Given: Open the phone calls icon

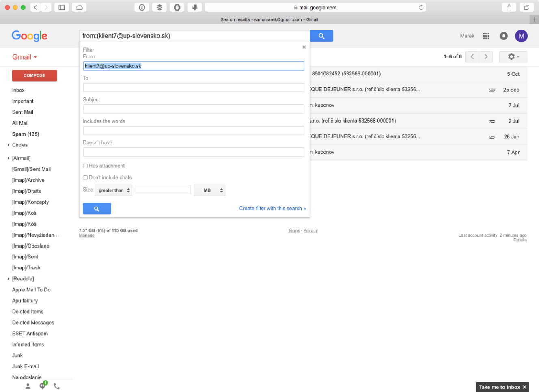Looking at the screenshot, I should [x=57, y=386].
